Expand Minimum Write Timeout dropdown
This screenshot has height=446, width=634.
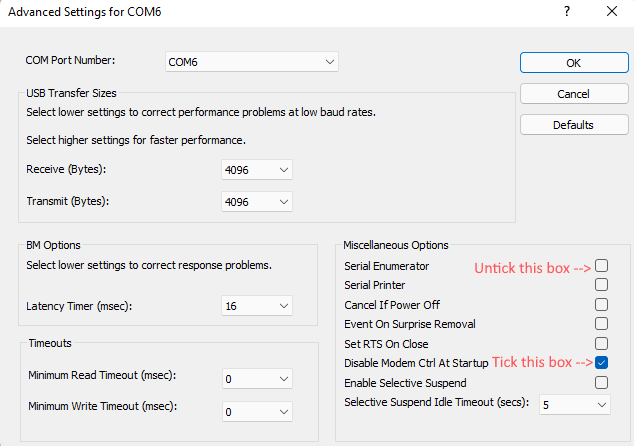[x=257, y=411]
